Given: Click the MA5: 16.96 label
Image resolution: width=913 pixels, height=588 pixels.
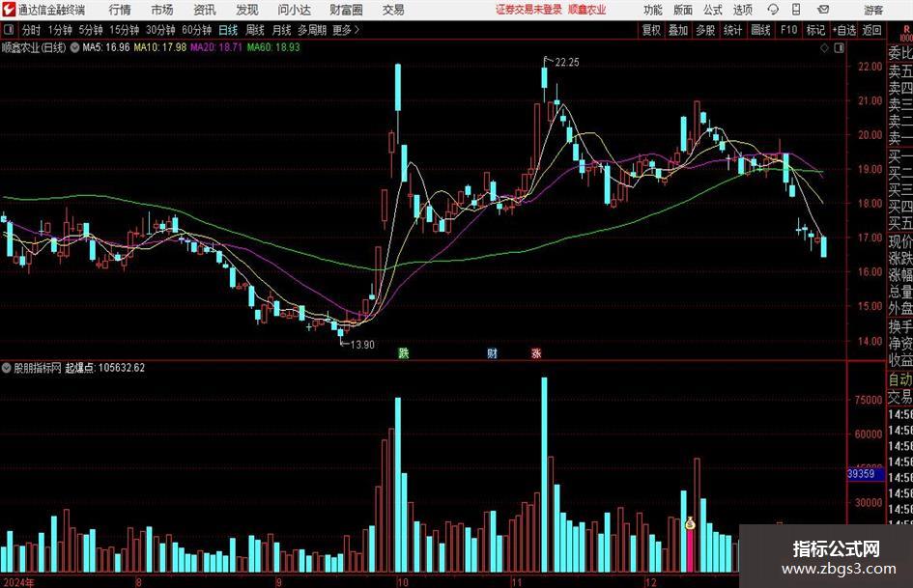Looking at the screenshot, I should (x=106, y=47).
